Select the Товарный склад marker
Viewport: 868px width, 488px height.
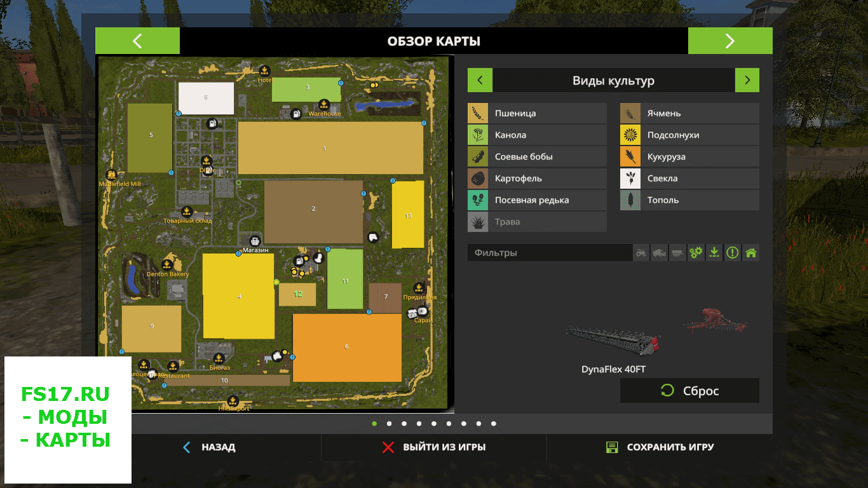pyautogui.click(x=187, y=212)
